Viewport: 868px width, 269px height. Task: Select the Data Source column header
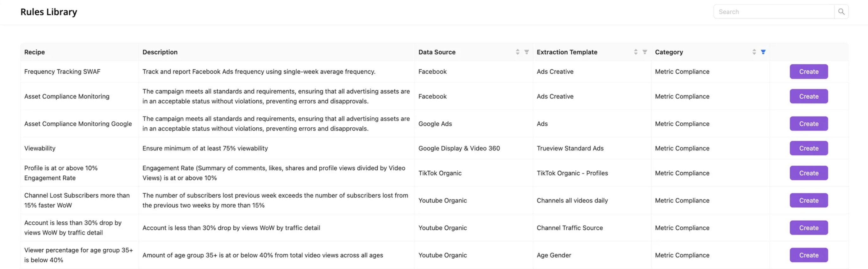pos(437,52)
